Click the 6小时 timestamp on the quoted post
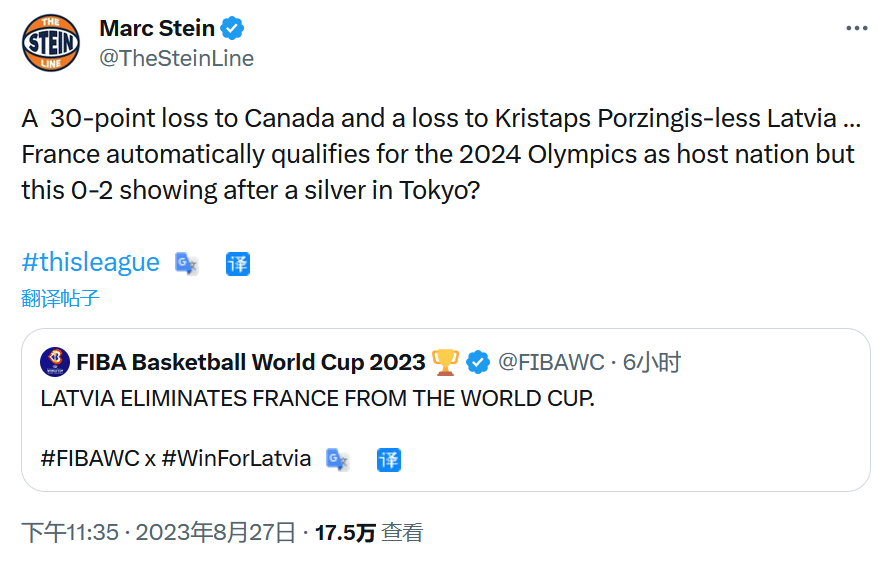The height and width of the screenshot is (564, 894). coord(652,361)
